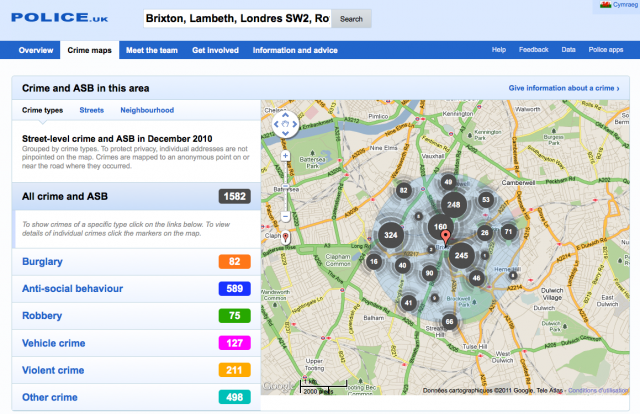Click the map zoom in plus button

click(285, 156)
